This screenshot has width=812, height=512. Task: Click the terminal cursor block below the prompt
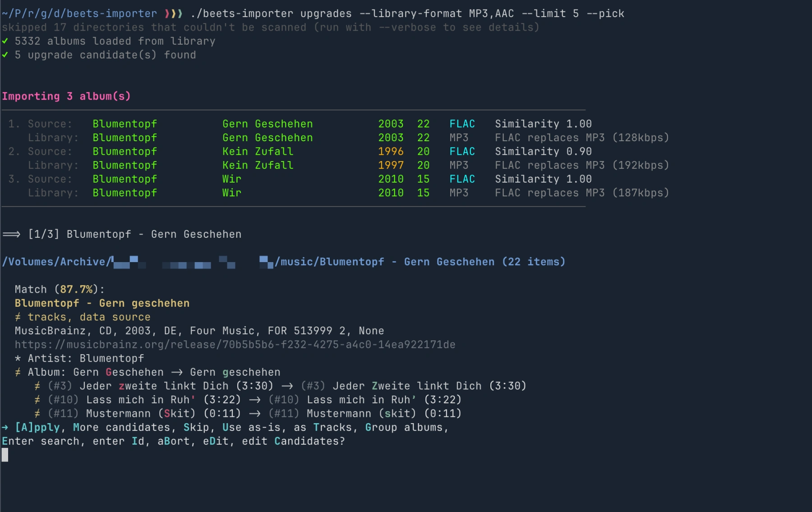click(5, 455)
